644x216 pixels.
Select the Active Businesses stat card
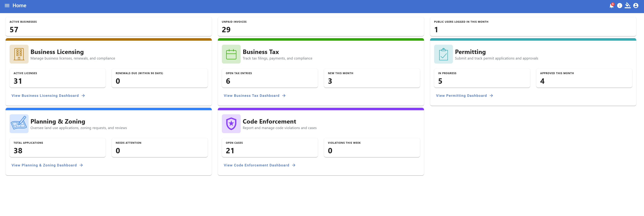(108, 27)
